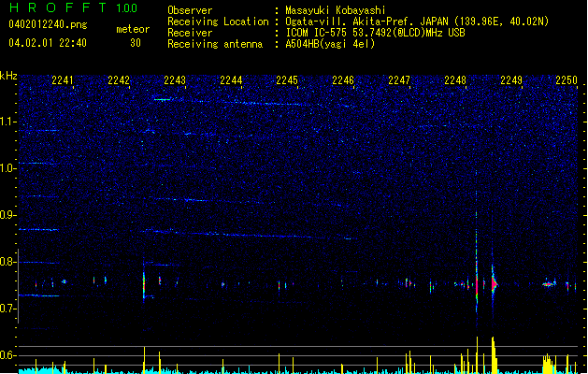
Task: Click the tallest yellow level bar before 2249
Action: point(494,355)
